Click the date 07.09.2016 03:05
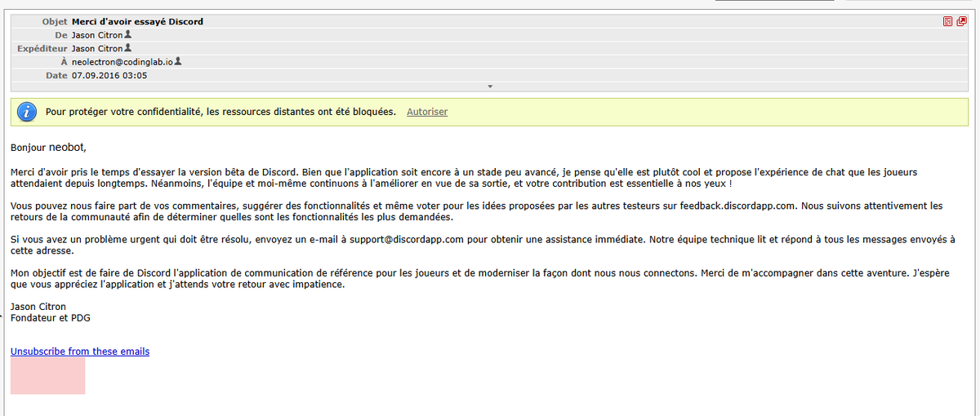The height and width of the screenshot is (416, 980). tap(109, 75)
